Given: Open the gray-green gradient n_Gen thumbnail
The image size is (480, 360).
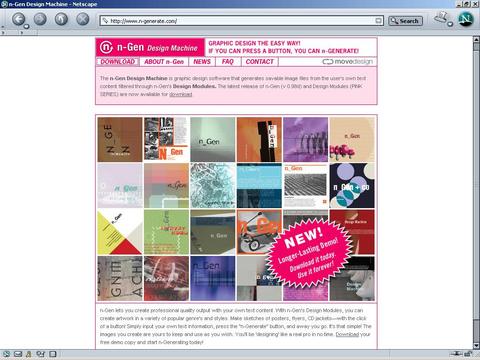Looking at the screenshot, I should coord(213,139).
